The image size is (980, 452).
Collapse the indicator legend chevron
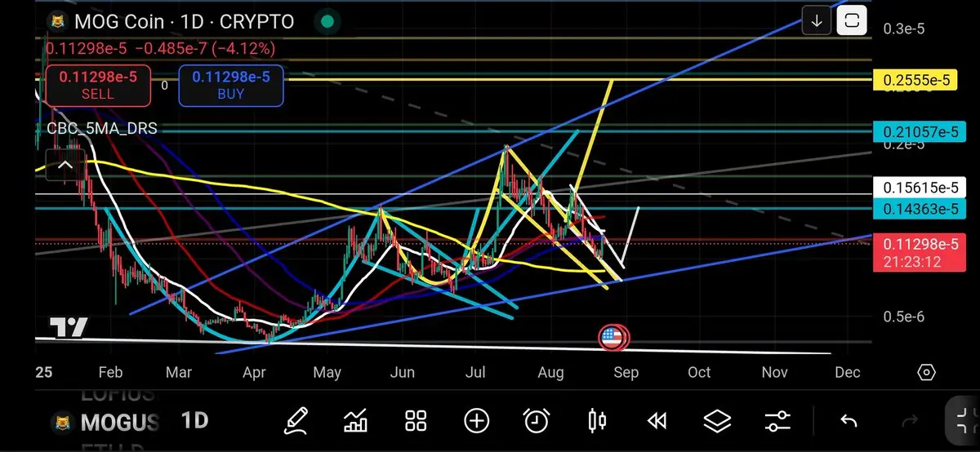pyautogui.click(x=65, y=166)
